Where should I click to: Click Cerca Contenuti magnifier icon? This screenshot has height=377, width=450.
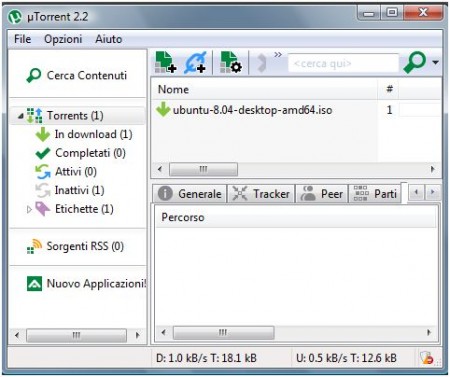coord(34,76)
